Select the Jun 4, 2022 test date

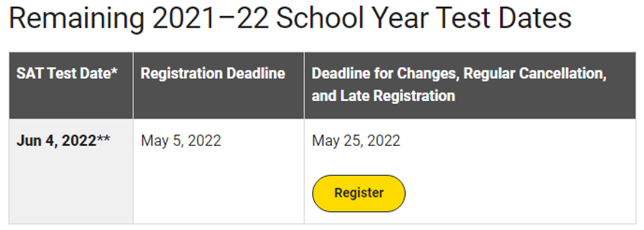(x=56, y=141)
